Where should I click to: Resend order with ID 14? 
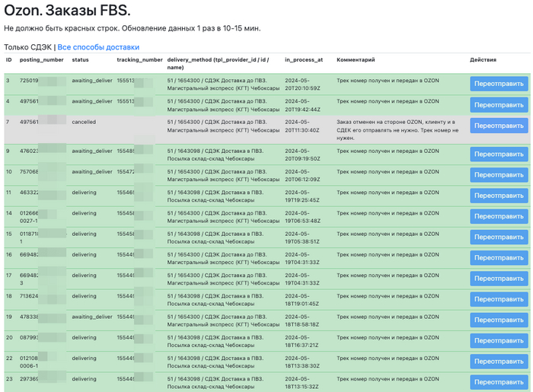tap(498, 216)
